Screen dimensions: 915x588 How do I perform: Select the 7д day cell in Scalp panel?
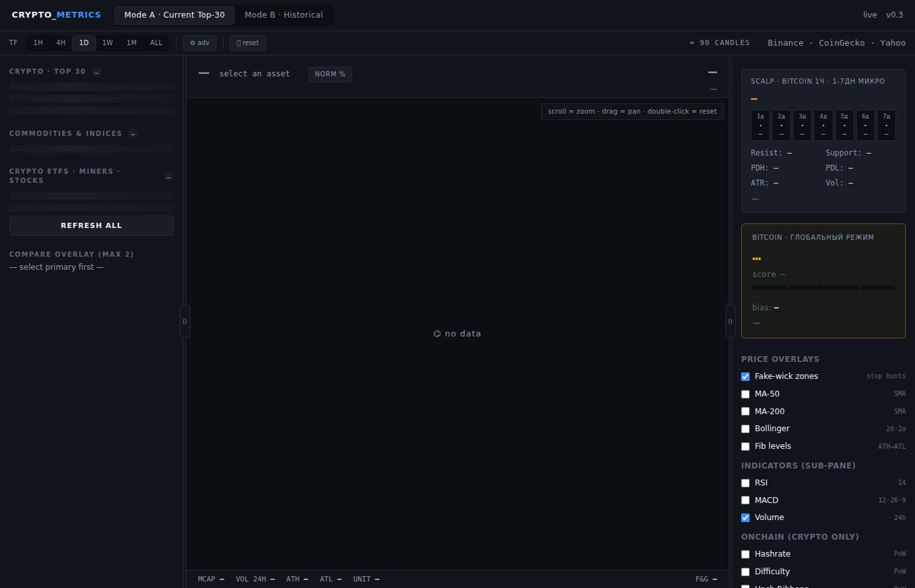886,125
